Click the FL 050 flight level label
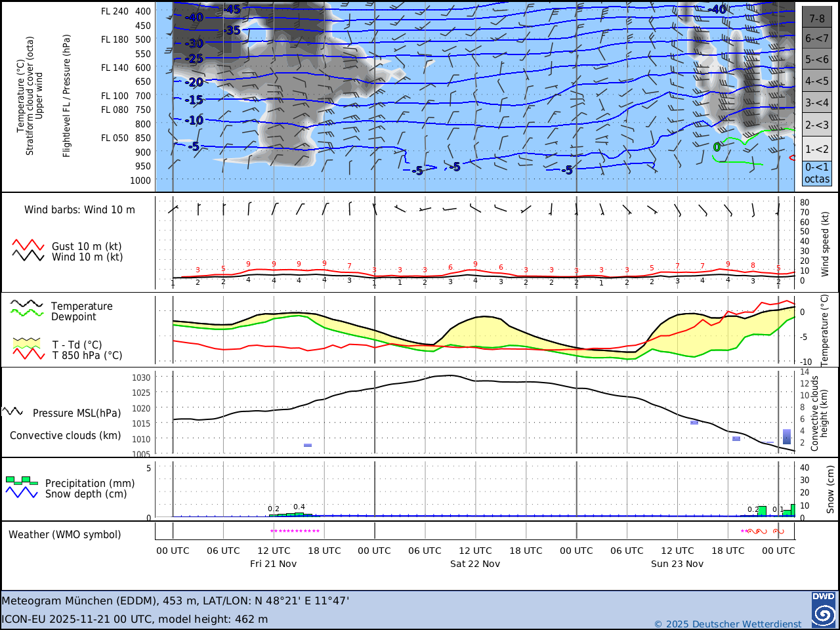 (x=115, y=138)
